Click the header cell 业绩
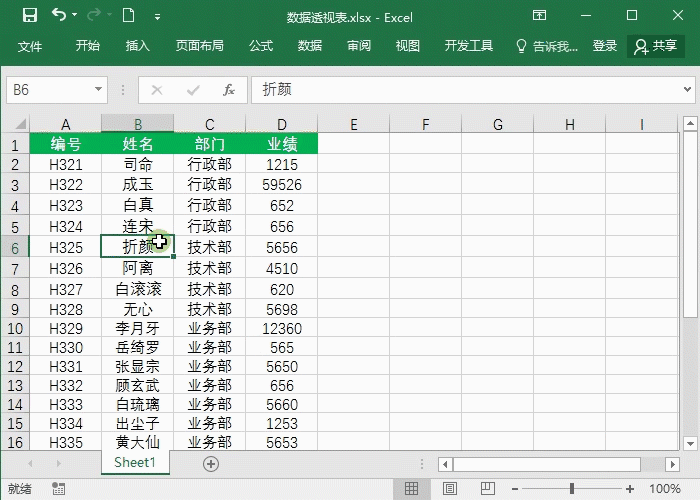The image size is (700, 500). (282, 144)
